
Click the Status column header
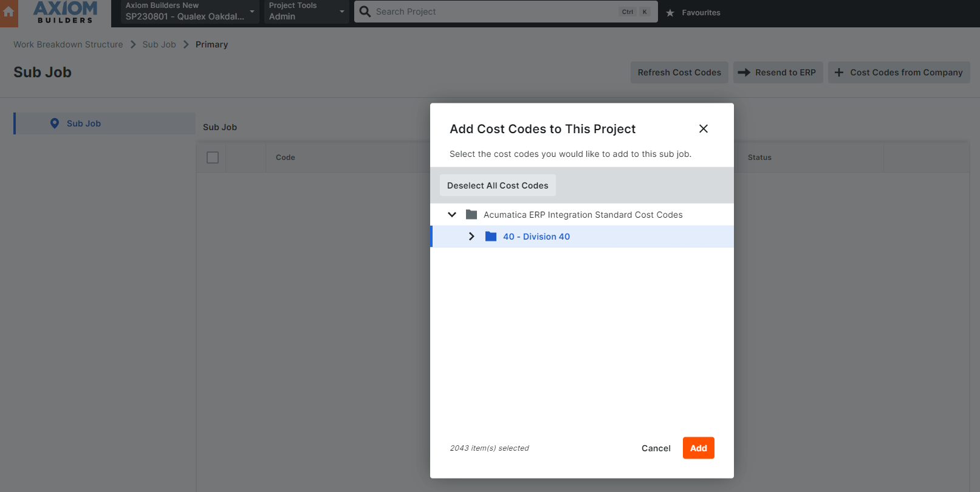759,158
